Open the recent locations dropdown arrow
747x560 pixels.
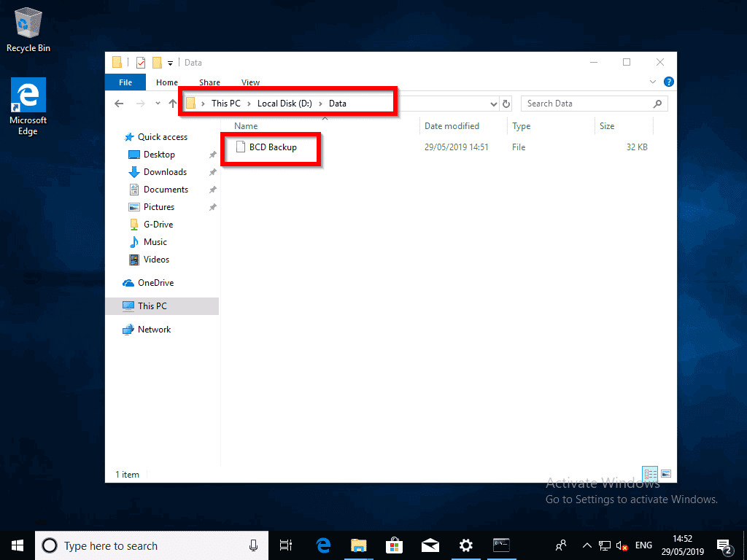tap(158, 104)
